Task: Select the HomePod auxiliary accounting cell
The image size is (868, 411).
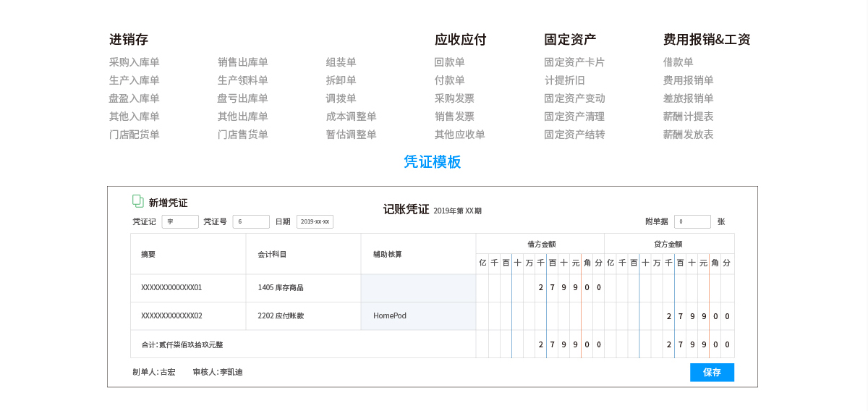Action: 418,315
